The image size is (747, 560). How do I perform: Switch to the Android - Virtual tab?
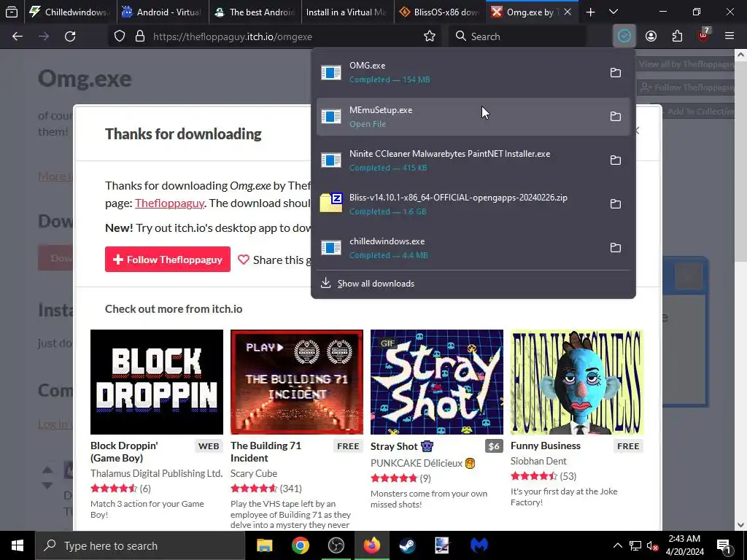pyautogui.click(x=162, y=12)
